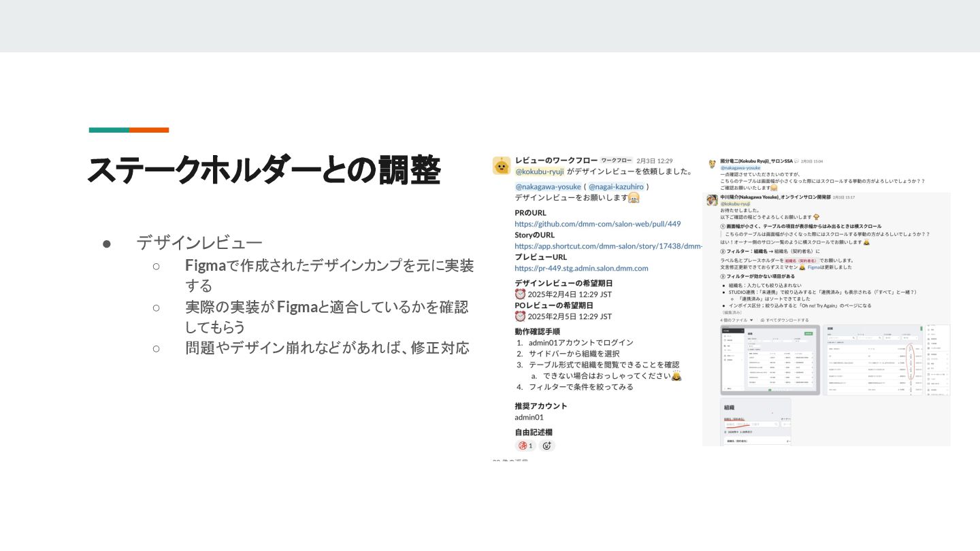Viewport: 980px width, 551px height.
Task: Click the @kokubu-ryuji mention in Nakagawa's reply
Action: [x=735, y=203]
